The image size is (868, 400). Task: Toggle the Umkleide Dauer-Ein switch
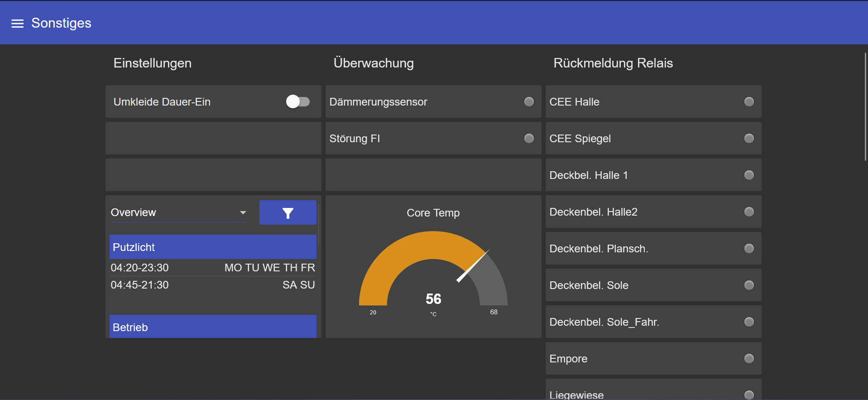click(x=298, y=101)
